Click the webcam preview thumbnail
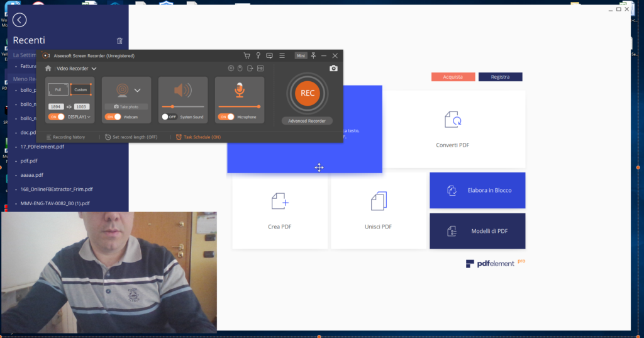Viewport: 644px width, 338px height. [x=109, y=272]
